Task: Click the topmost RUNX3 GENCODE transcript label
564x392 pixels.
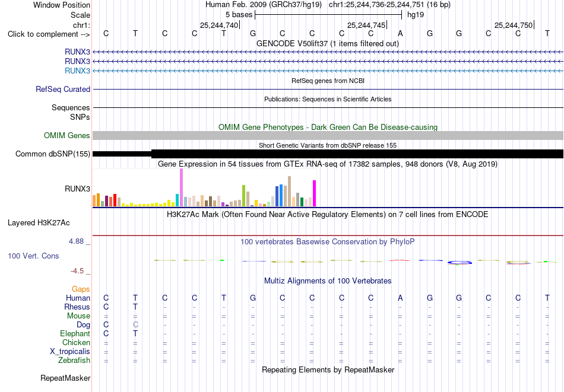Action: [77, 52]
